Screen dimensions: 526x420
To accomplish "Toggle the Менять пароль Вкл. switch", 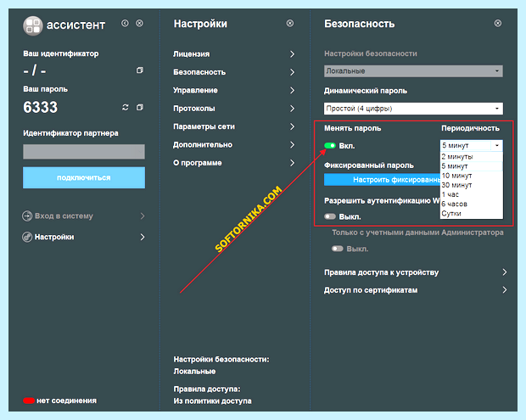I will point(330,146).
